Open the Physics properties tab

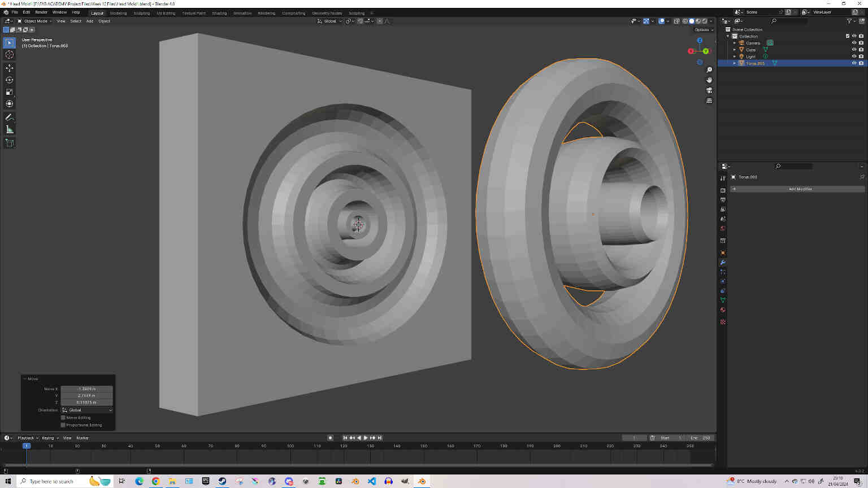point(723,281)
